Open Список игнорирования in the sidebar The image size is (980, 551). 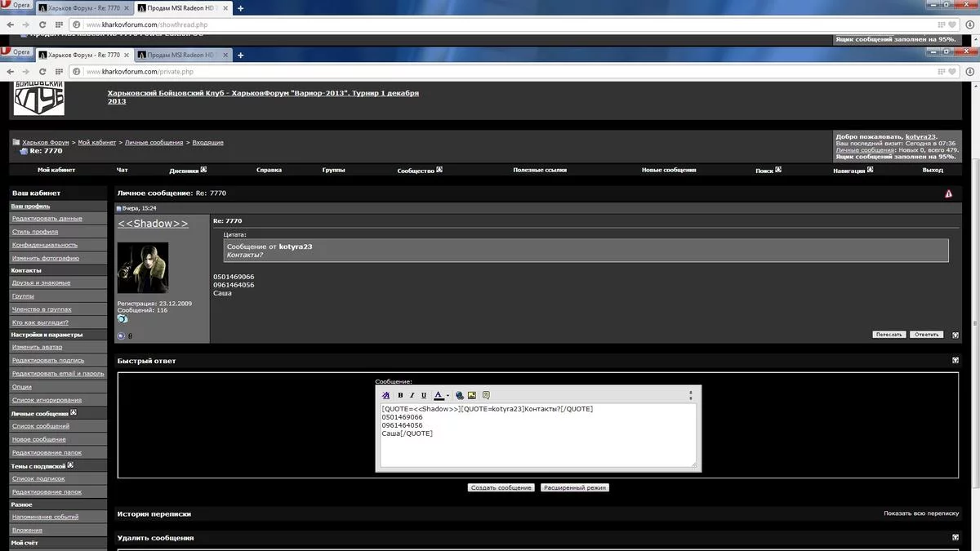tap(47, 400)
